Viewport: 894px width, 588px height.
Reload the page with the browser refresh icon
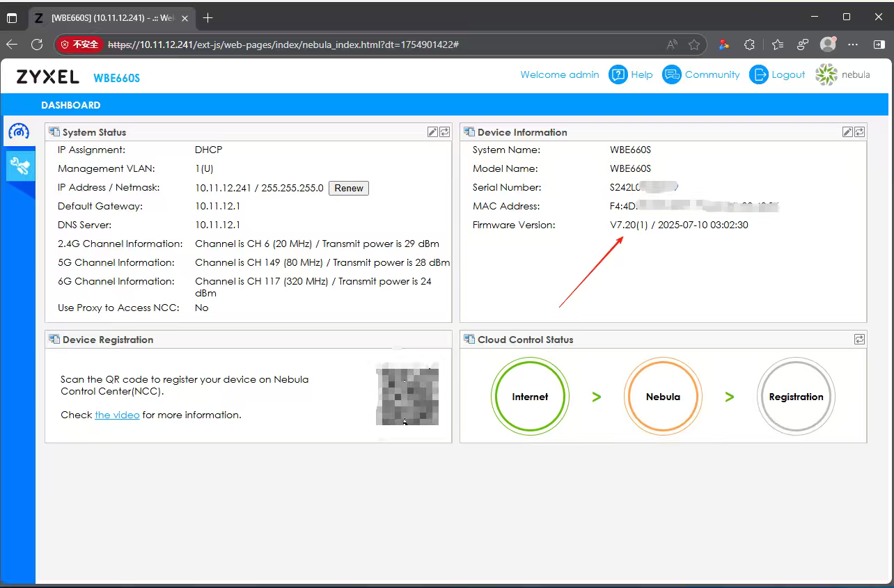pyautogui.click(x=37, y=45)
